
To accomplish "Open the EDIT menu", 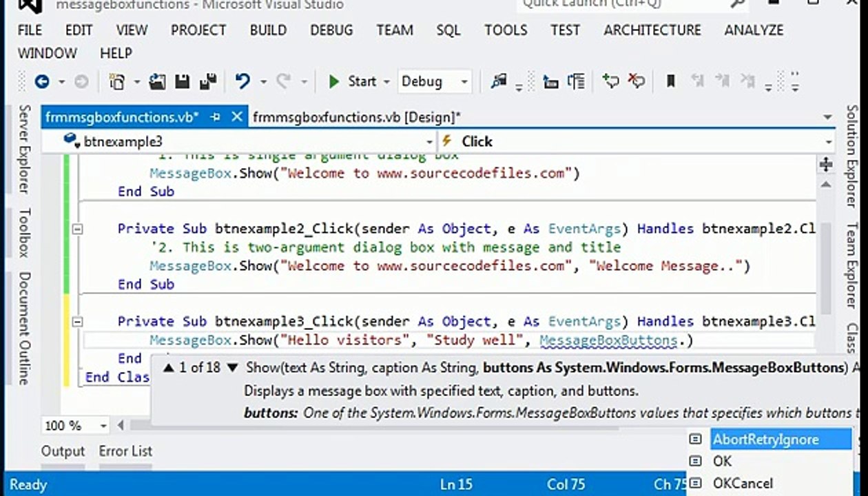I will 79,30.
